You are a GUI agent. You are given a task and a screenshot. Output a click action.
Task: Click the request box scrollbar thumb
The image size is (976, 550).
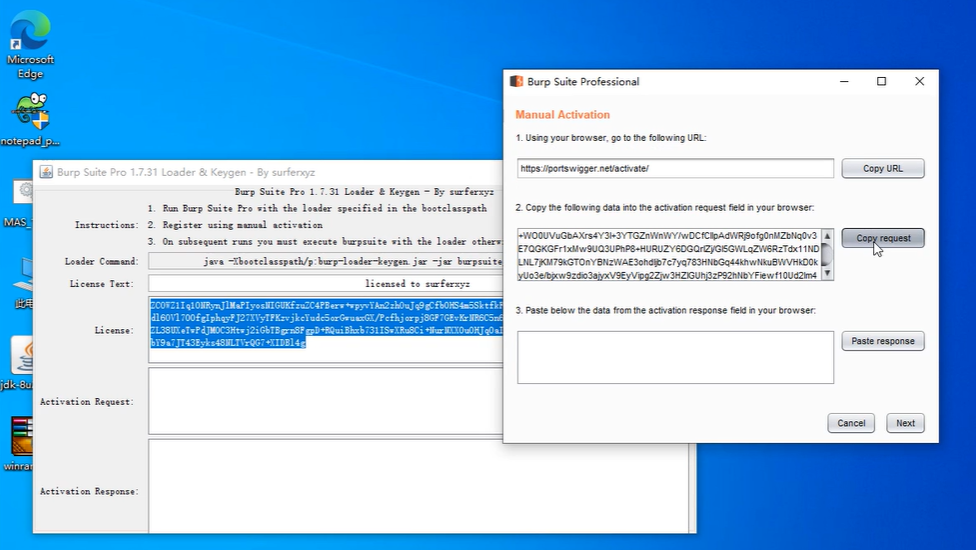point(827,254)
